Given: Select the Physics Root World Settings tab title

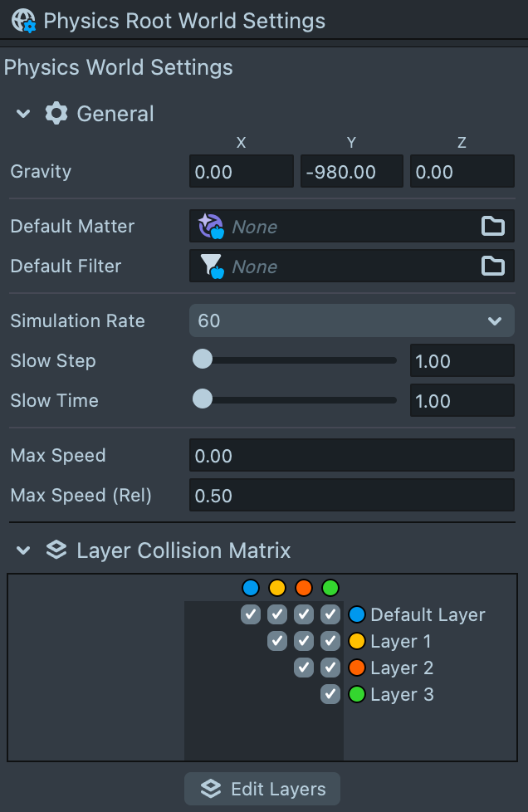Looking at the screenshot, I should [x=184, y=22].
